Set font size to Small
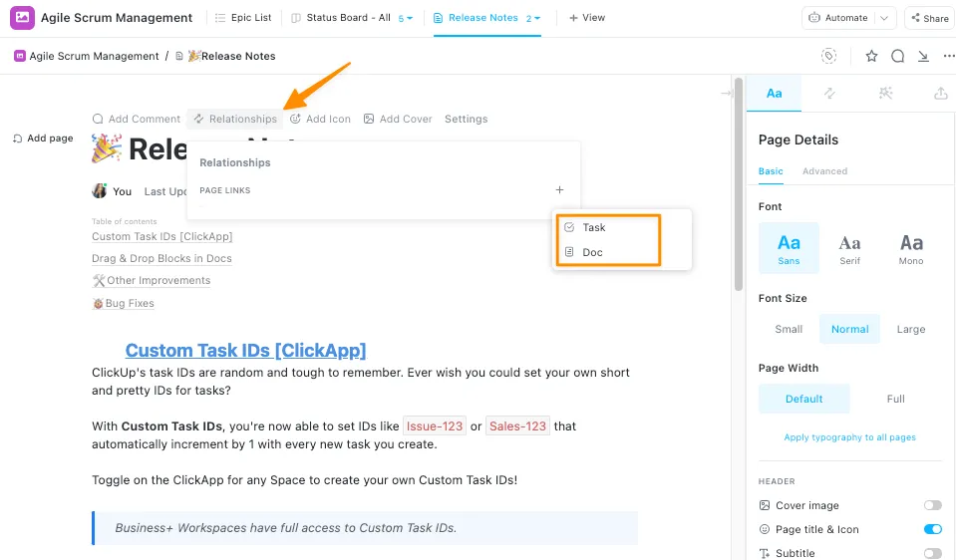 (789, 329)
